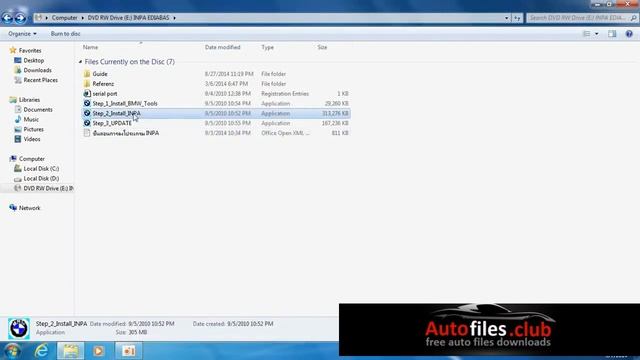Open the Pictures library
Screen dimensions: 640x360
click(x=33, y=129)
